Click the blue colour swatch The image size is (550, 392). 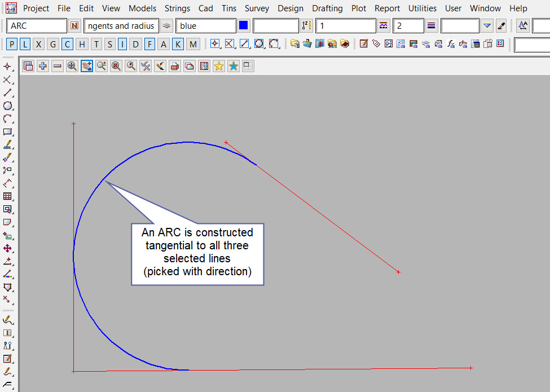(244, 26)
